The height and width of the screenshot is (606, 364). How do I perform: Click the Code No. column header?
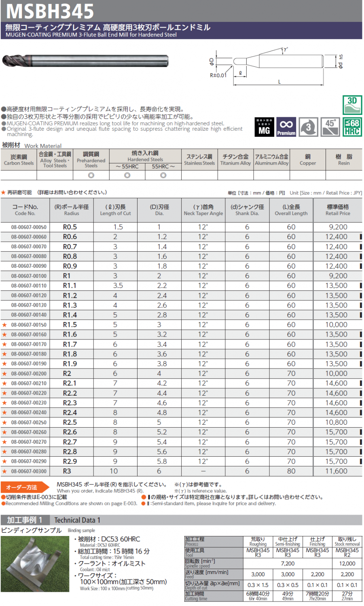pos(25,210)
